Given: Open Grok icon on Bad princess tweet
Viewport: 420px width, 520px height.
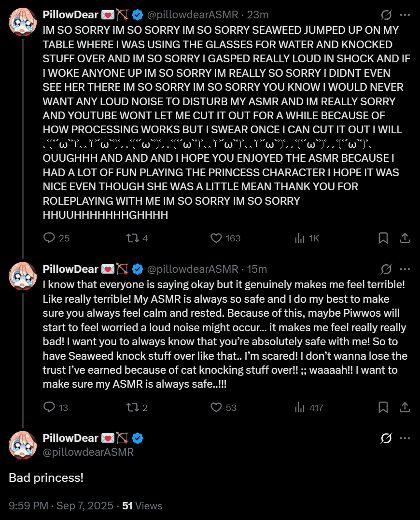Looking at the screenshot, I should pyautogui.click(x=386, y=438).
